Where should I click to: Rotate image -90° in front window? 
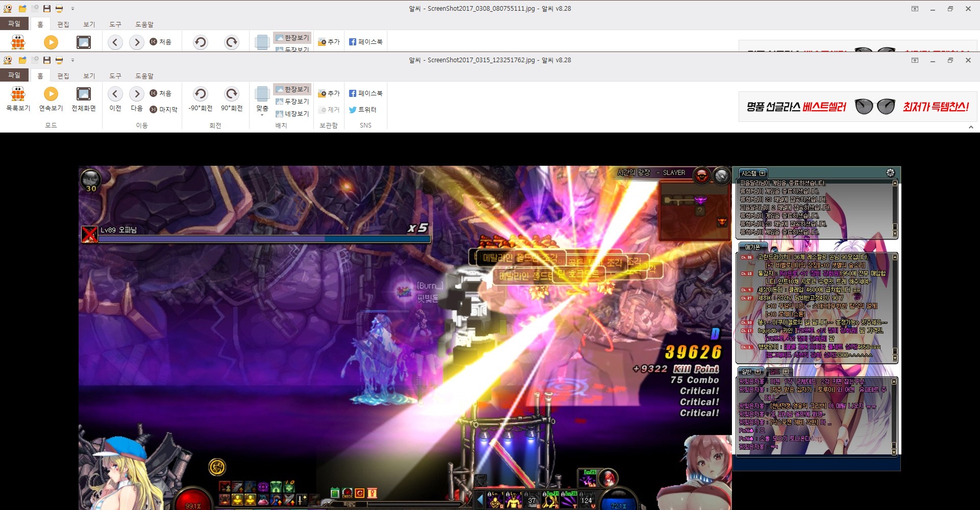(x=200, y=99)
